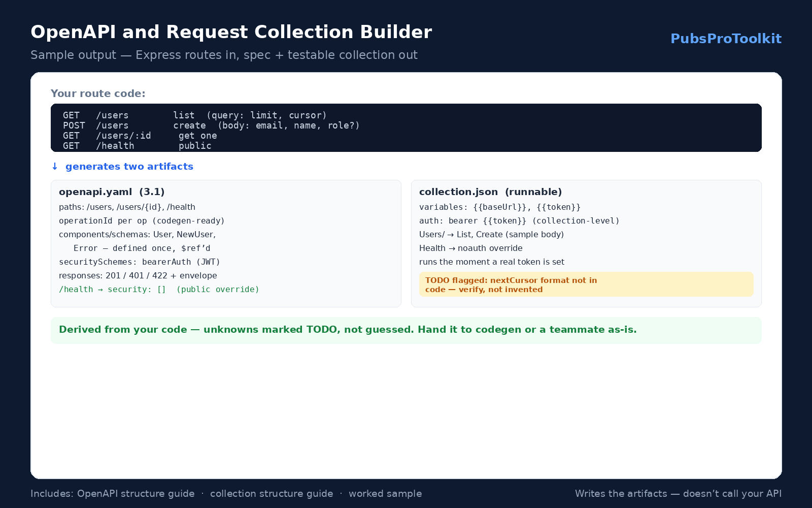Viewport: 812px width, 508px height.
Task: Click 'runs the moment a real token is set'
Action: 492,262
